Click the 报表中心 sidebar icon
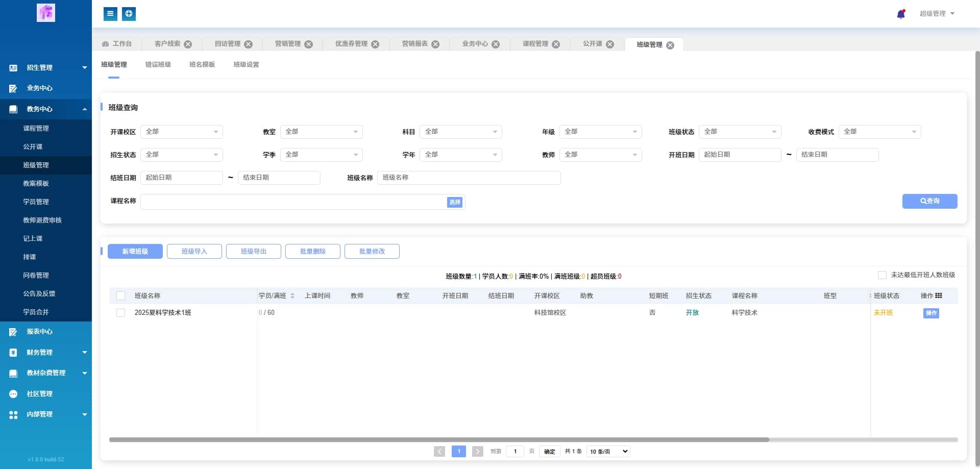The image size is (980, 469). point(13,332)
